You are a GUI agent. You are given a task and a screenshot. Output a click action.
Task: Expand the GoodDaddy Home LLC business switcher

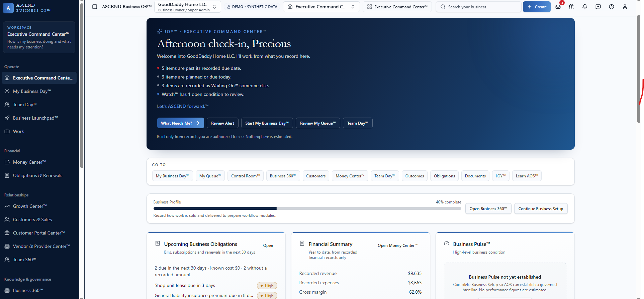(x=188, y=7)
